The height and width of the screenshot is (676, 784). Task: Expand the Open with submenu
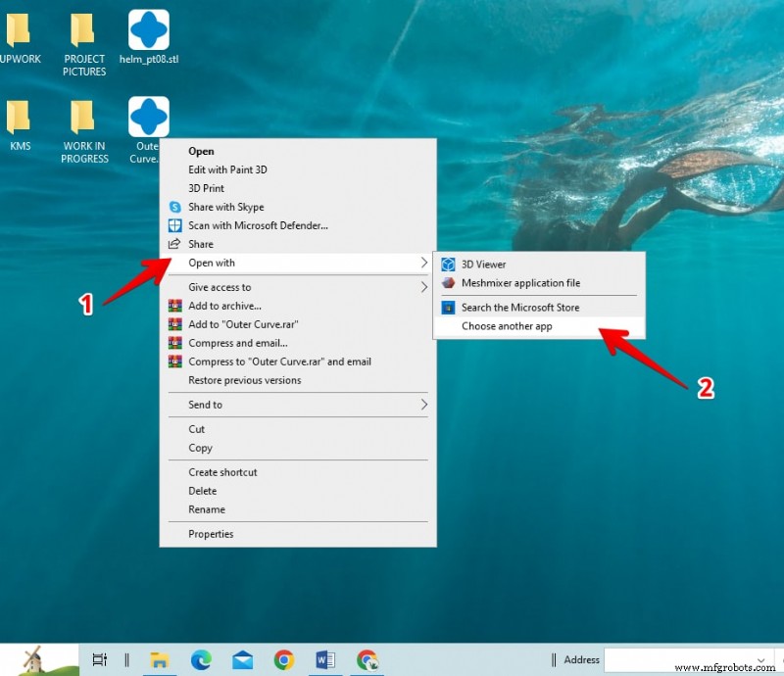(x=298, y=263)
